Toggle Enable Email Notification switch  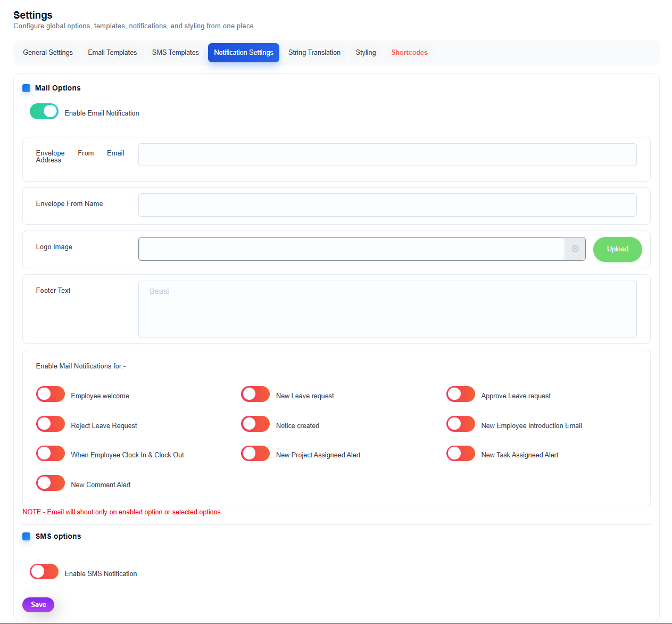(44, 111)
